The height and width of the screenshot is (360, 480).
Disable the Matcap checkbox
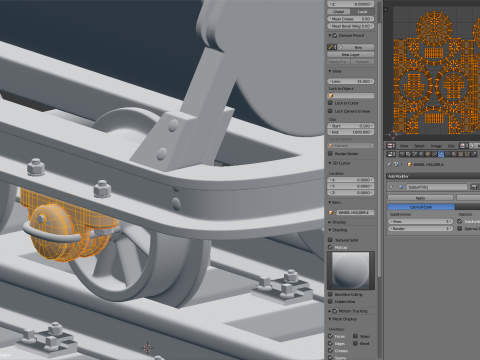pyautogui.click(x=330, y=247)
